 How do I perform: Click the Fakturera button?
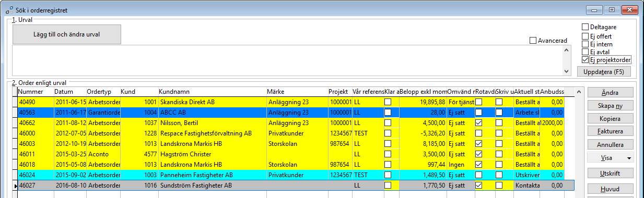tap(610, 131)
